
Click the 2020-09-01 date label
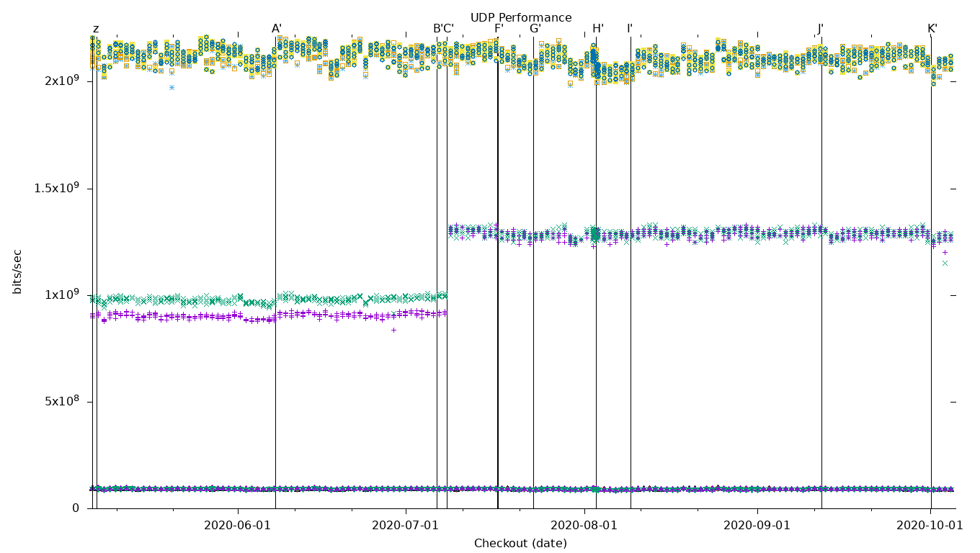pyautogui.click(x=757, y=526)
